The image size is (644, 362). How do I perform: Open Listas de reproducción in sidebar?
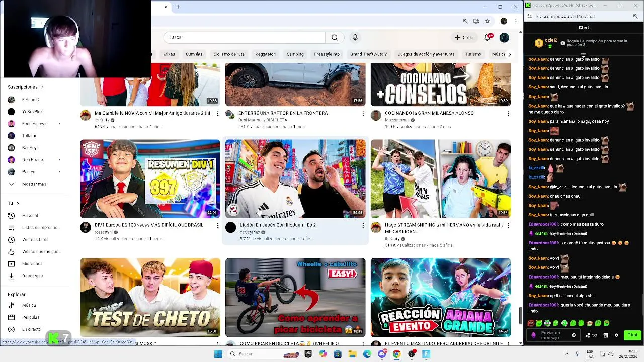tap(34, 227)
